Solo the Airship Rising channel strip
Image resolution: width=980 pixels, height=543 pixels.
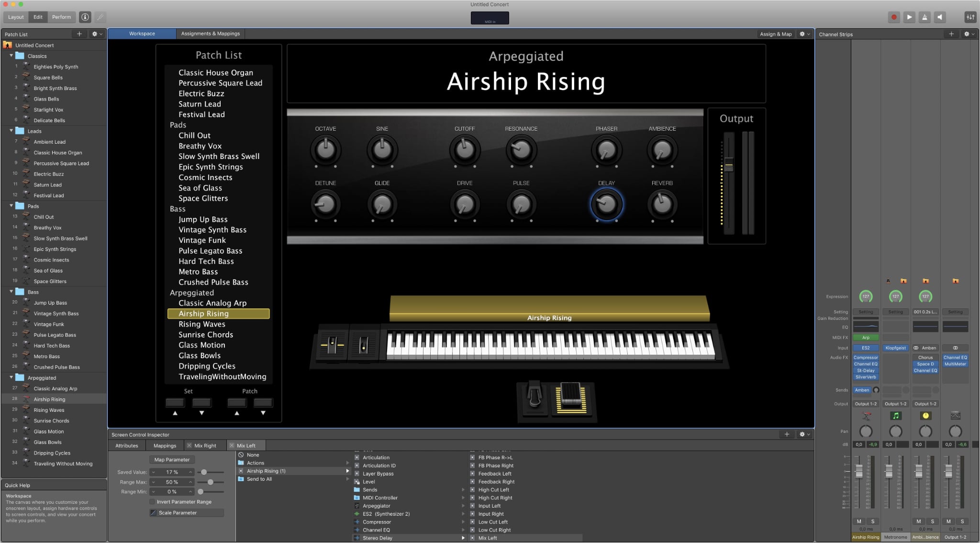(x=873, y=521)
